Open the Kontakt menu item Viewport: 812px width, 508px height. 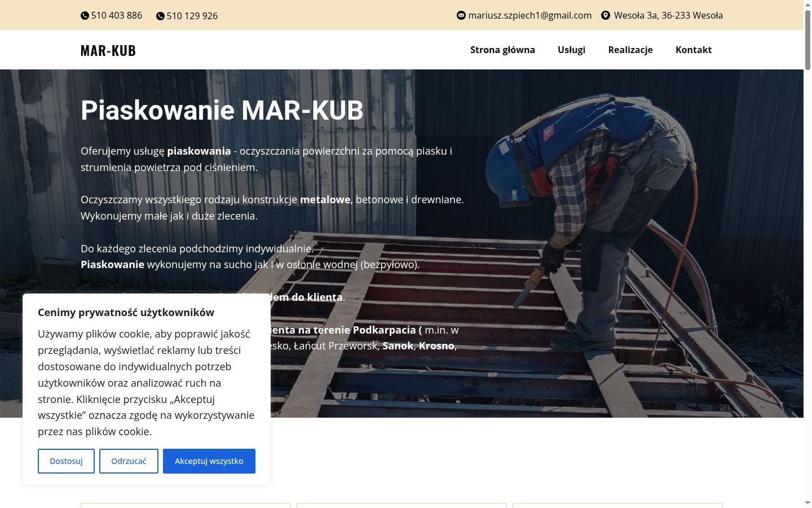[694, 50]
